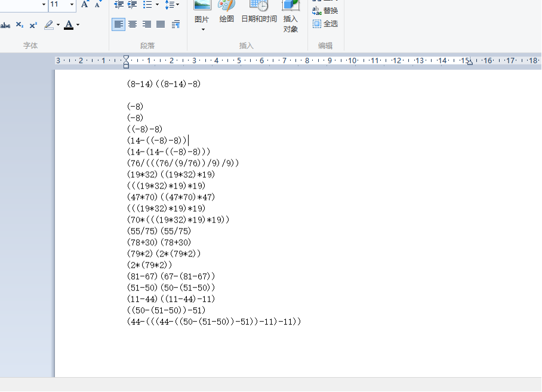Screen dimensions: 542x392
Task: Open the bullet list dropdown
Action: 157,5
